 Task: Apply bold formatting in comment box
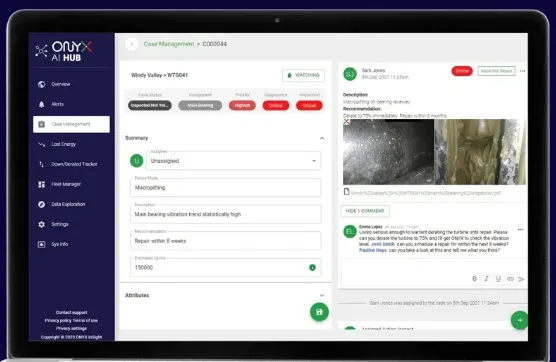click(x=474, y=279)
